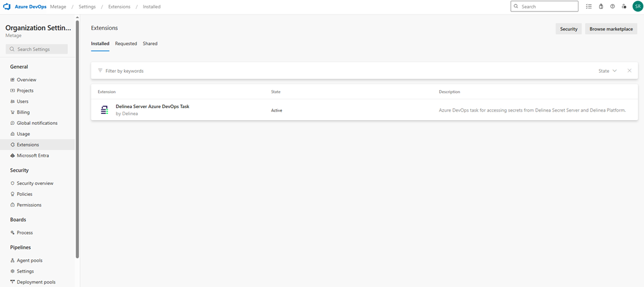Open the Help question mark icon
644x287 pixels.
pyautogui.click(x=612, y=7)
